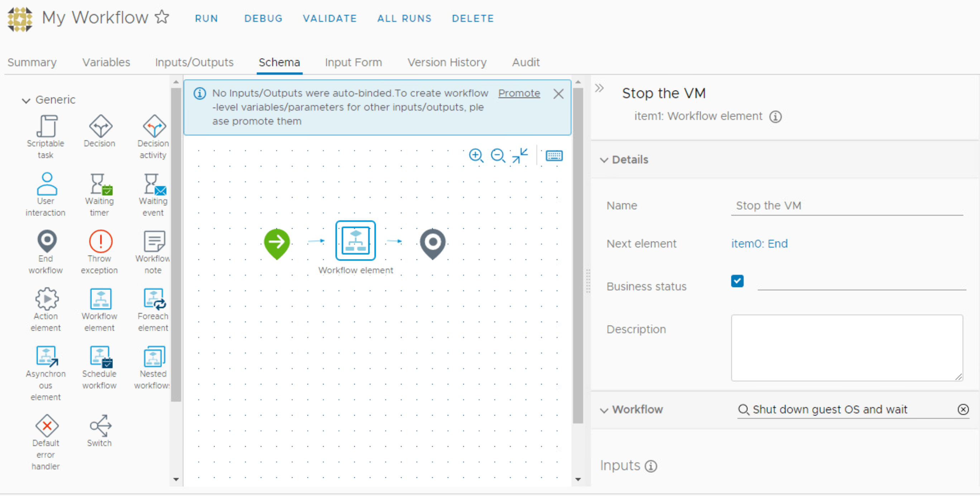Fit schema to screen icon

520,155
